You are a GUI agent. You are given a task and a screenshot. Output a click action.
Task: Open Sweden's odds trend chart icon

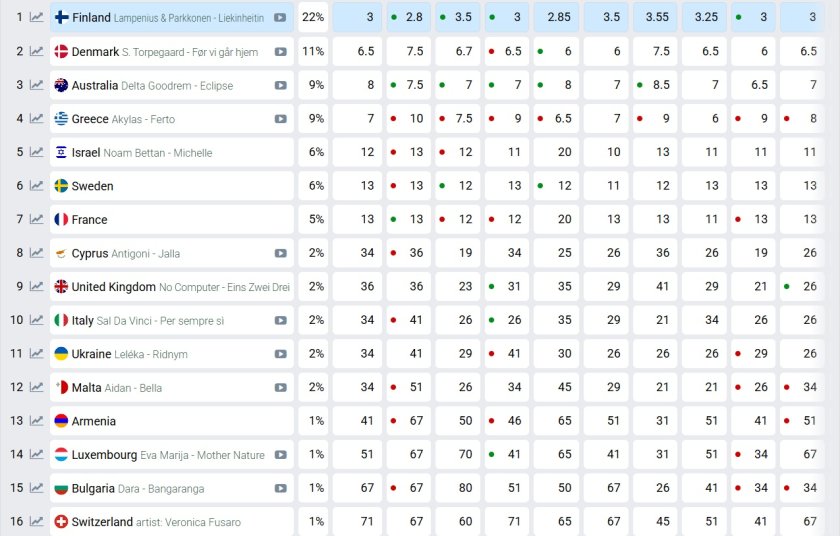(x=37, y=186)
